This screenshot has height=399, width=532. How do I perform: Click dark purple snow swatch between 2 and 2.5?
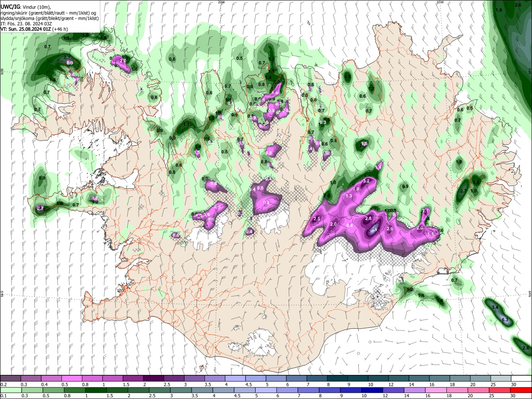click(x=153, y=379)
